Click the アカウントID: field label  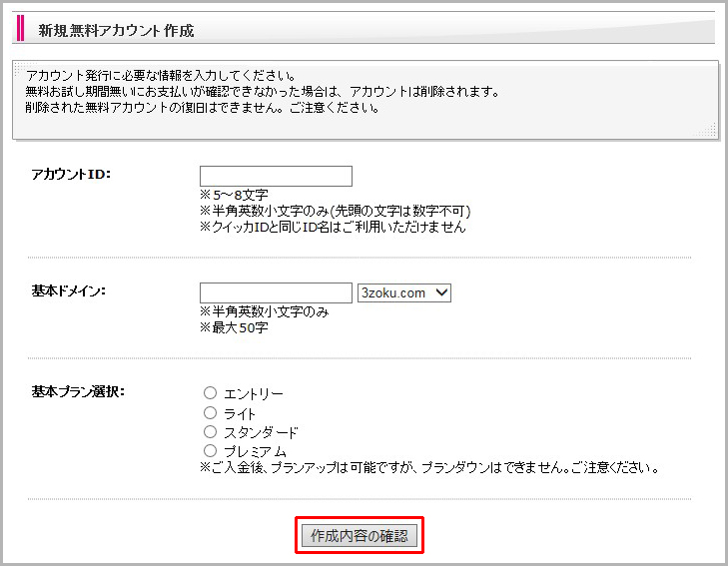pos(71,175)
